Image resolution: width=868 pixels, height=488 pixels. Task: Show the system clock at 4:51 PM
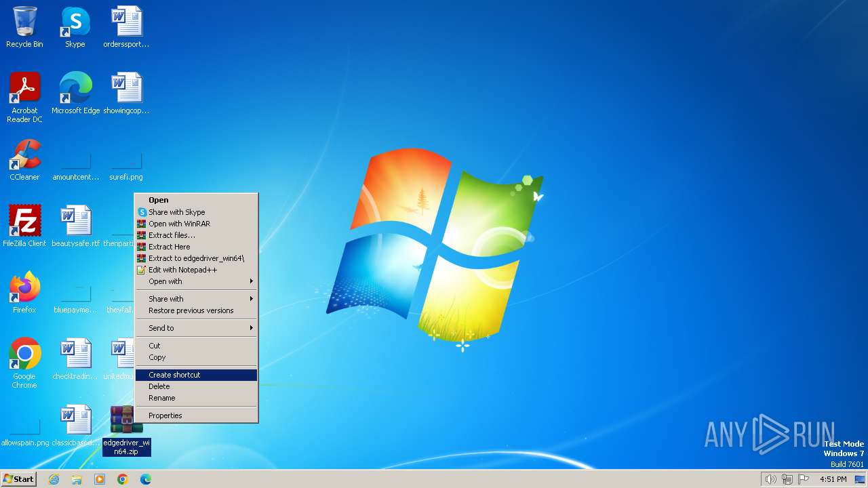(833, 479)
